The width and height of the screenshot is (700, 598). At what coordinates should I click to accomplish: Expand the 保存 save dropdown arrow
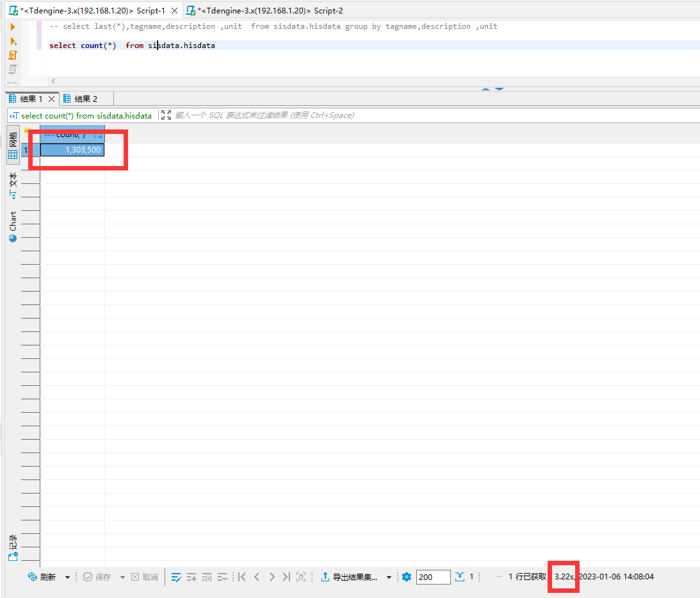click(x=122, y=577)
